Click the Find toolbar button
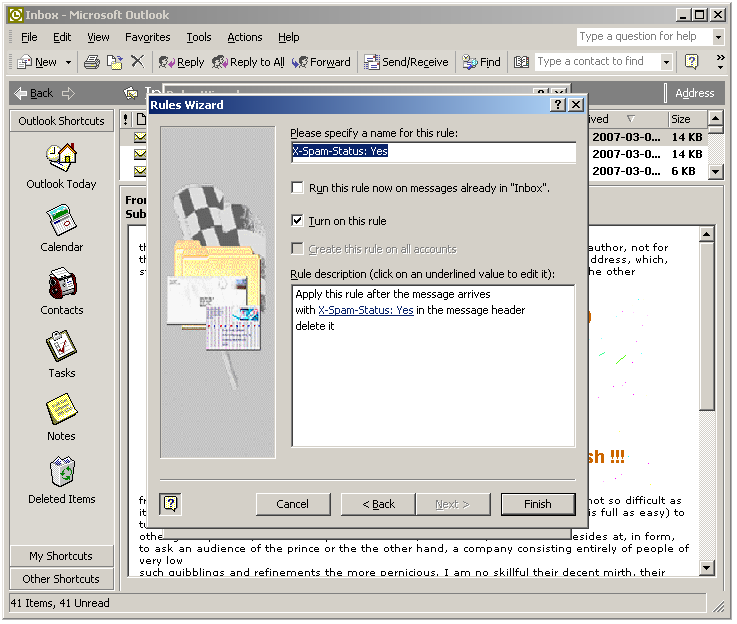 click(x=481, y=62)
